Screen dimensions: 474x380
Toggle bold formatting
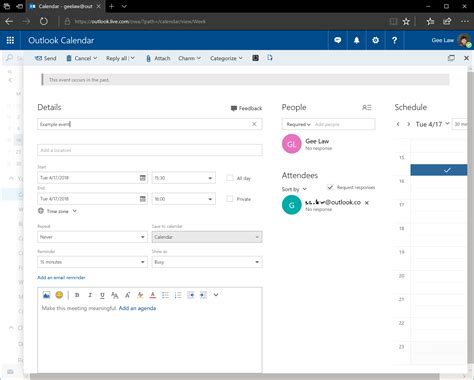(x=77, y=295)
